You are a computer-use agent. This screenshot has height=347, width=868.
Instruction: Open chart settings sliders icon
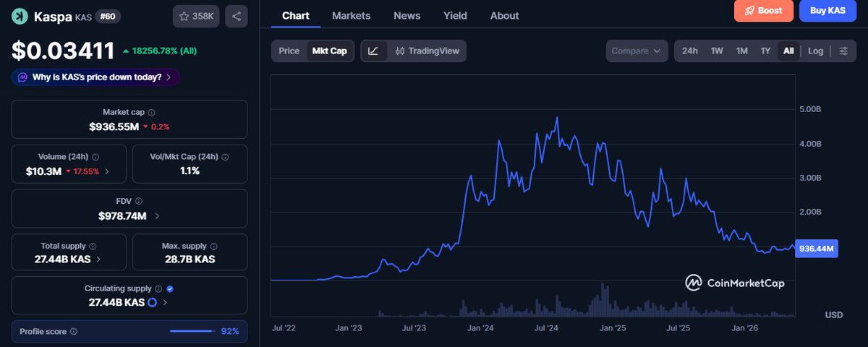coord(843,51)
